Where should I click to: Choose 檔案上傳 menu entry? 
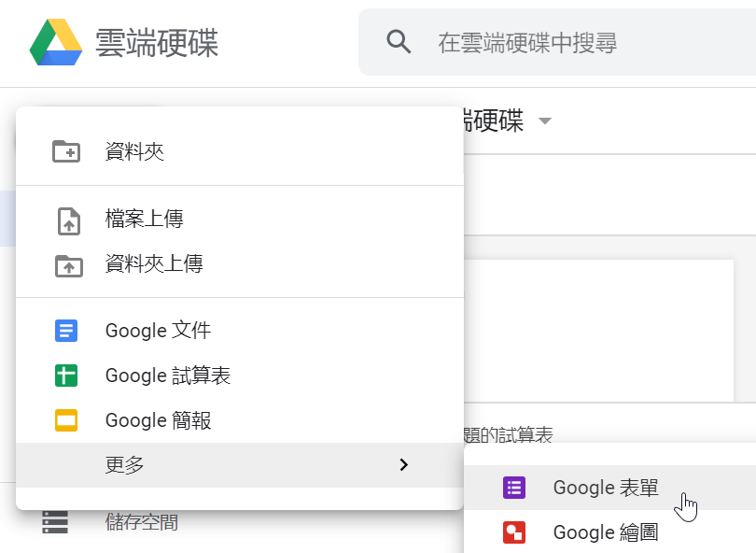(240, 220)
